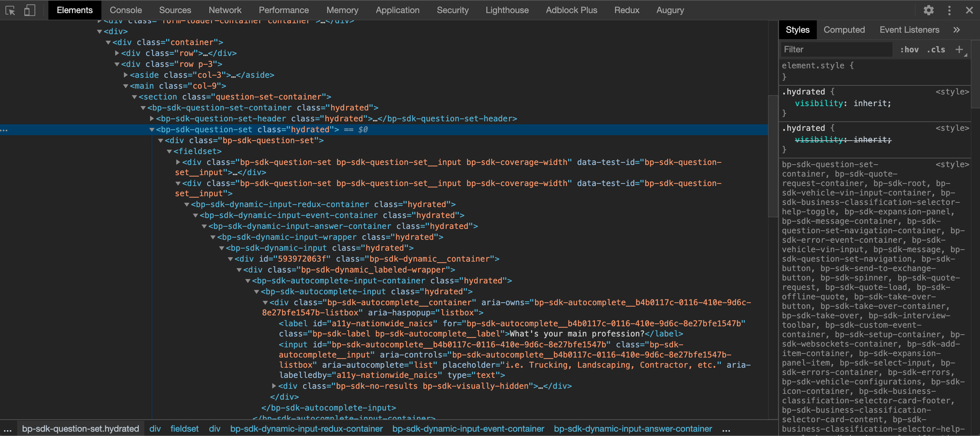
Task: Collapse the bp-sdk-autocomplete-input node
Action: [x=257, y=291]
